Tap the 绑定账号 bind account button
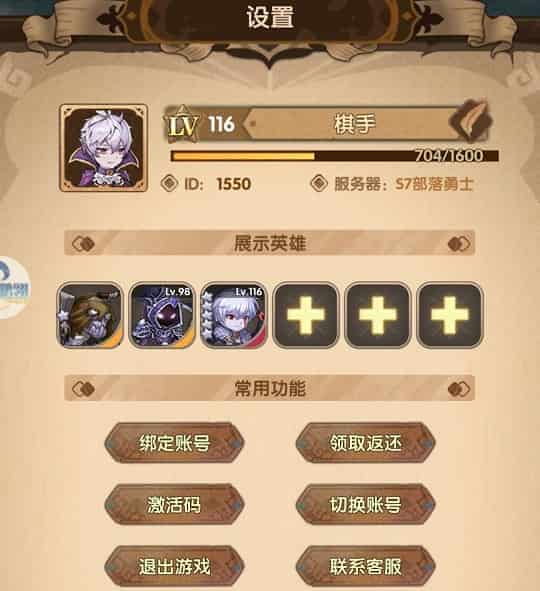This screenshot has height=591, width=540. pos(174,443)
